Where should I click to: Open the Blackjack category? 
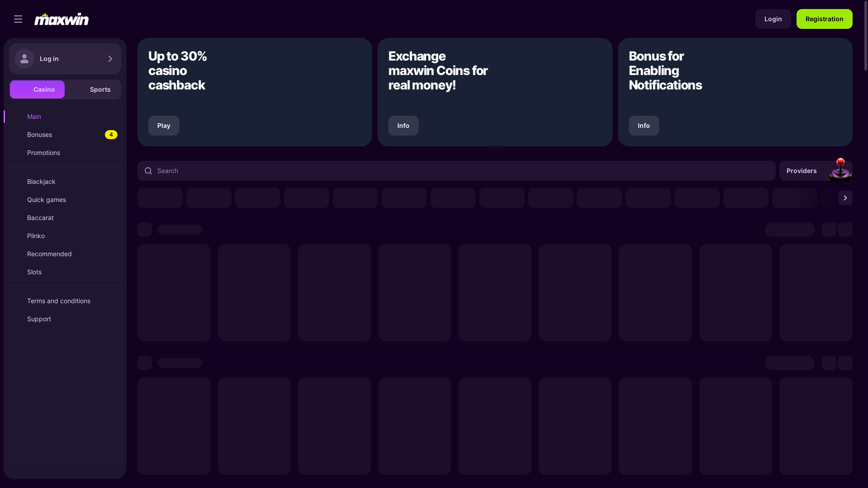click(x=65, y=182)
